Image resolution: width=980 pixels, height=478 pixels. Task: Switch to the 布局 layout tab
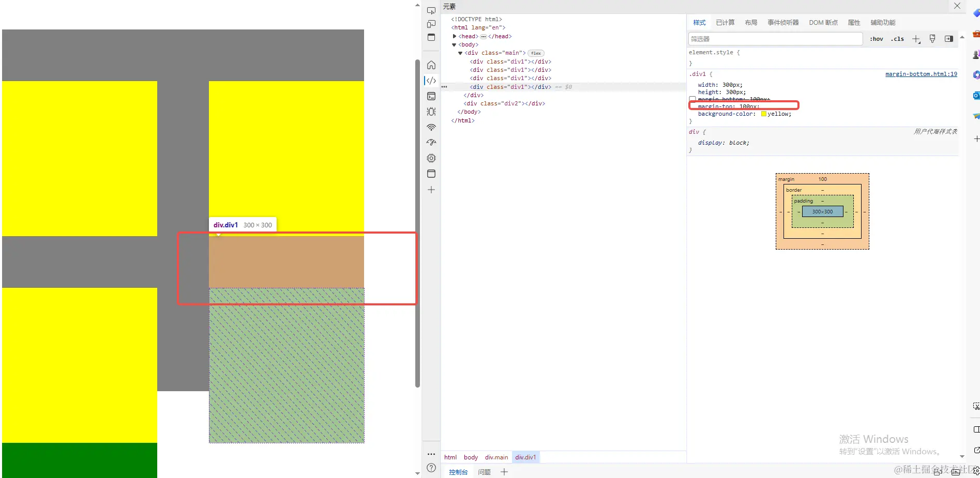click(x=751, y=23)
